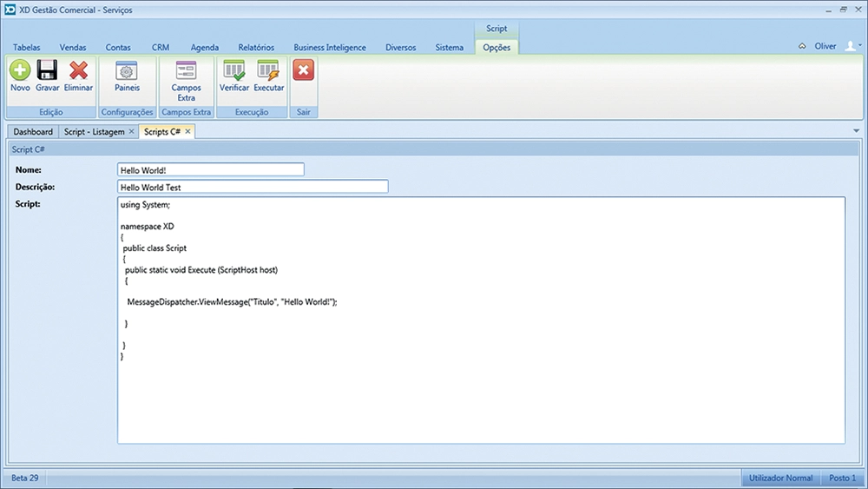
Task: Collapse the ribbon using the up chevron
Action: 802,47
